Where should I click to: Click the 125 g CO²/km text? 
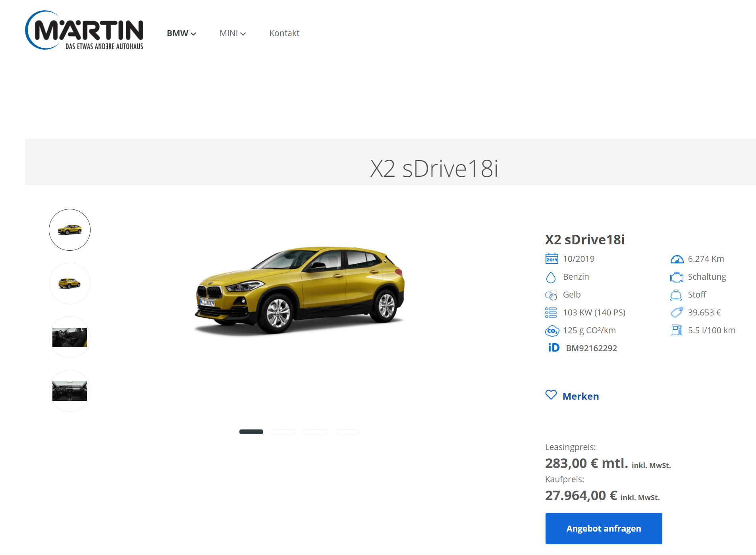(x=589, y=331)
